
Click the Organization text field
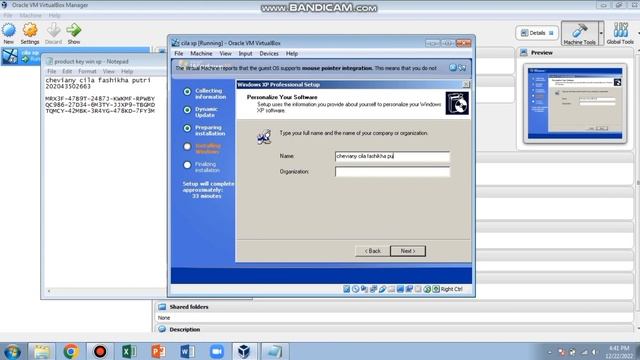[x=392, y=172]
